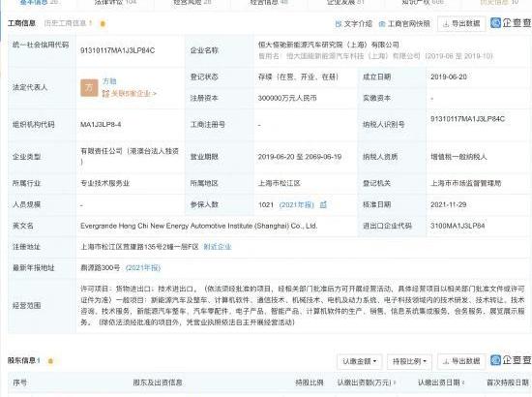This screenshot has height=397, width=532.
Task: Select registered capital 300000万元人民币
Action: point(287,98)
